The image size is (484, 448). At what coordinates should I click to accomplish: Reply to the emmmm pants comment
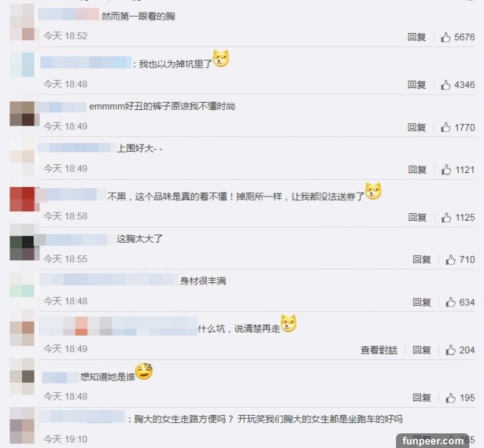[x=417, y=127]
